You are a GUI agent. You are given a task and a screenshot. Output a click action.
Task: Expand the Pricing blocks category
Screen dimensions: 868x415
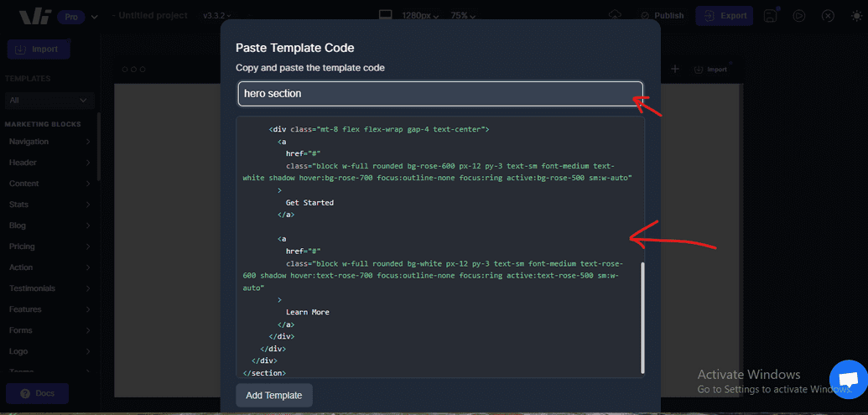click(49, 246)
